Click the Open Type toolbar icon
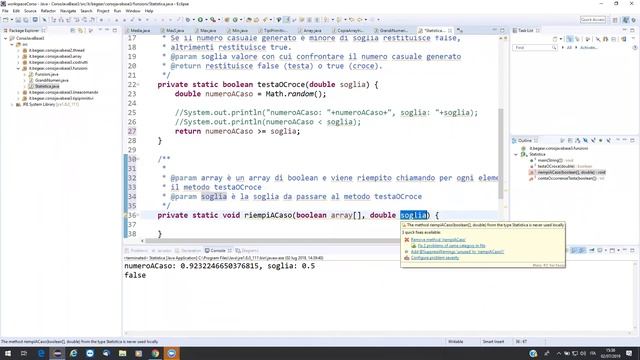 coord(249,20)
